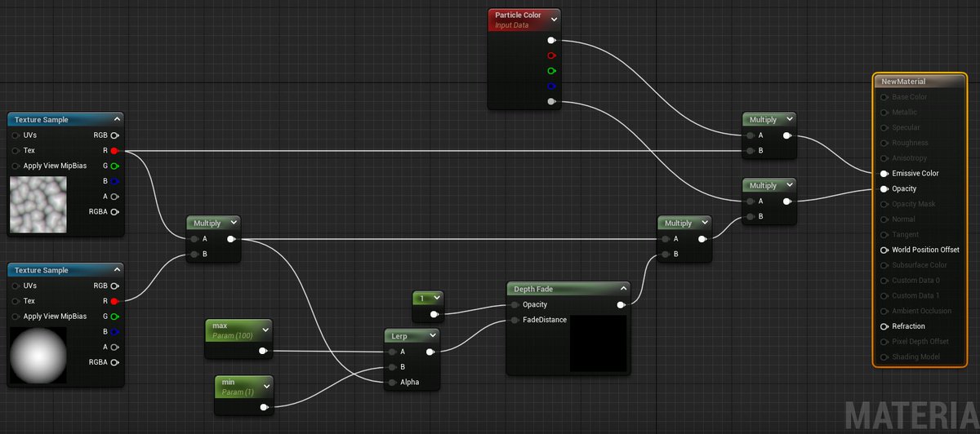Image resolution: width=980 pixels, height=434 pixels.
Task: Click NewMaterial's World Position Offset pin
Action: tap(884, 250)
